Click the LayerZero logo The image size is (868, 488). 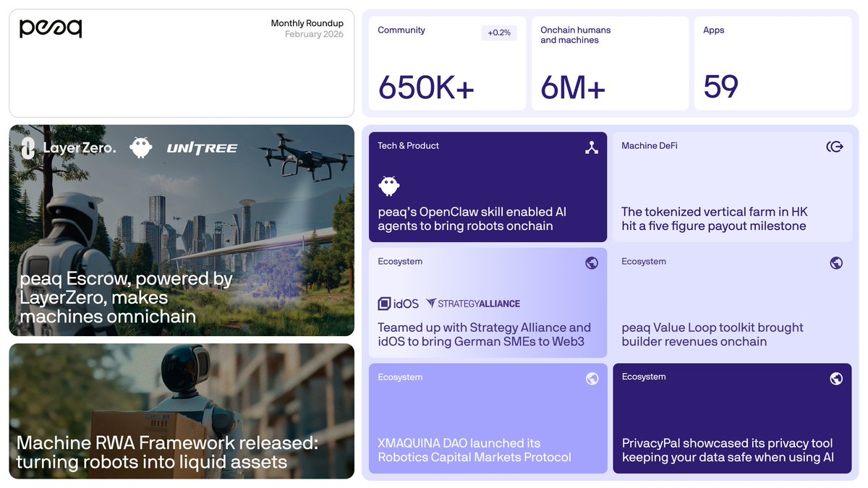point(69,147)
